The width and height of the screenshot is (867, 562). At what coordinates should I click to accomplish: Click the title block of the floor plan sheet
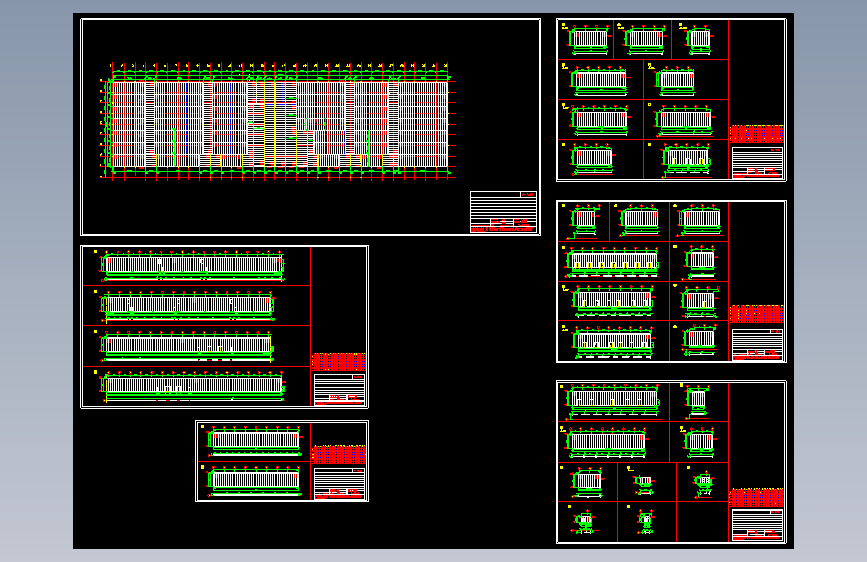[x=503, y=212]
